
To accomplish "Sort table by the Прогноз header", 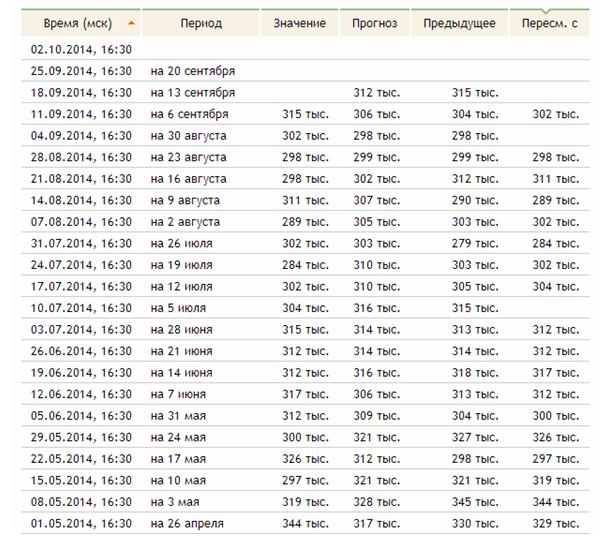I will pos(375,22).
